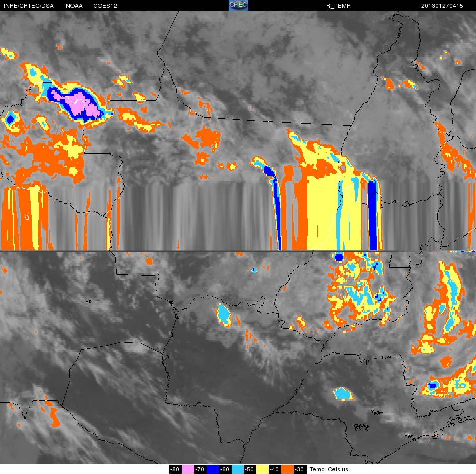Click the -50 legend value label

click(x=250, y=469)
